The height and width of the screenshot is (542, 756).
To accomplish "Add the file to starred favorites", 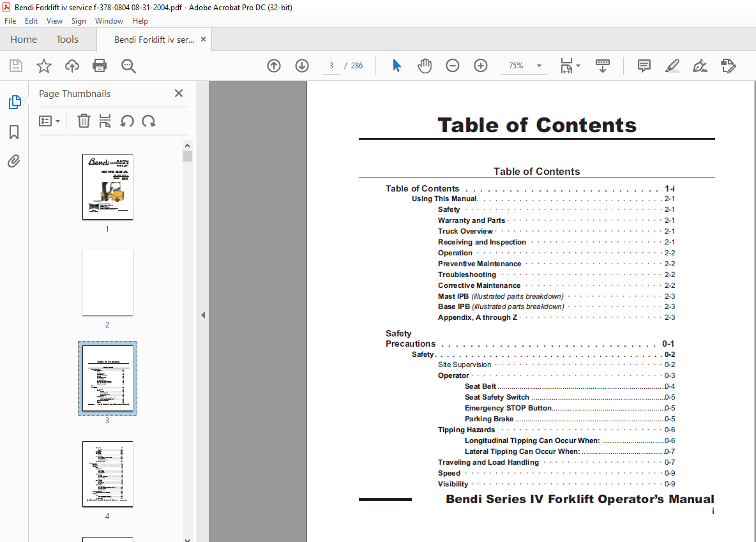I will coord(44,66).
